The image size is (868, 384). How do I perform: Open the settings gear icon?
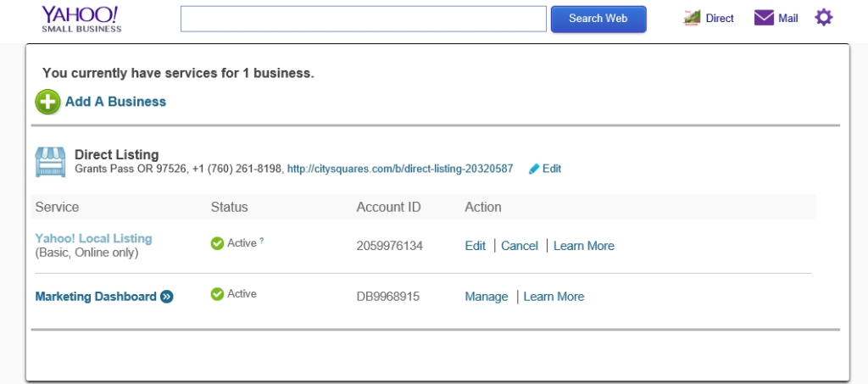[824, 18]
